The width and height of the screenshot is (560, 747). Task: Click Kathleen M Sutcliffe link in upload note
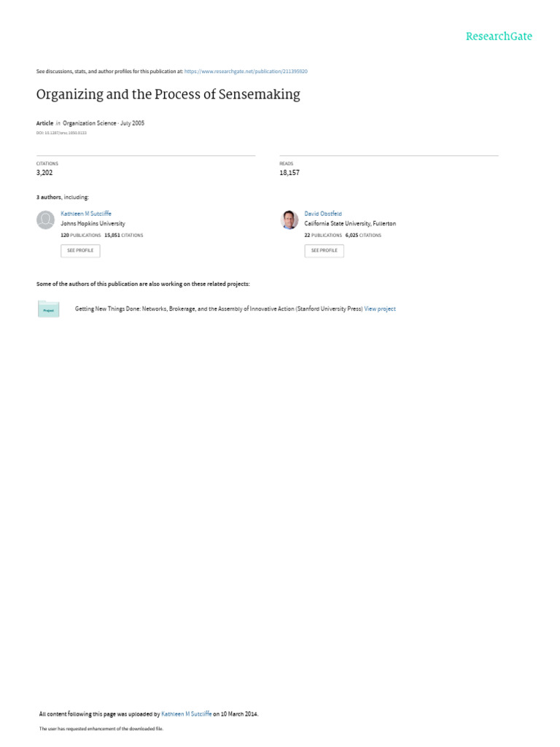click(186, 713)
